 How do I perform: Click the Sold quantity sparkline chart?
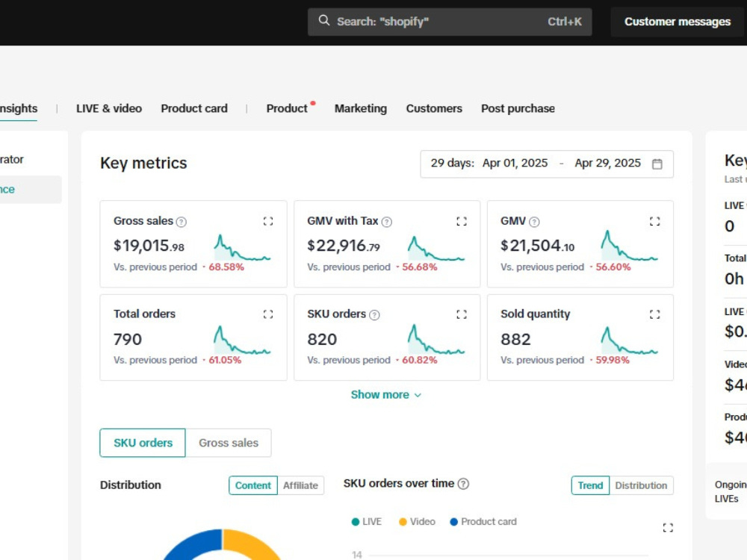click(629, 340)
